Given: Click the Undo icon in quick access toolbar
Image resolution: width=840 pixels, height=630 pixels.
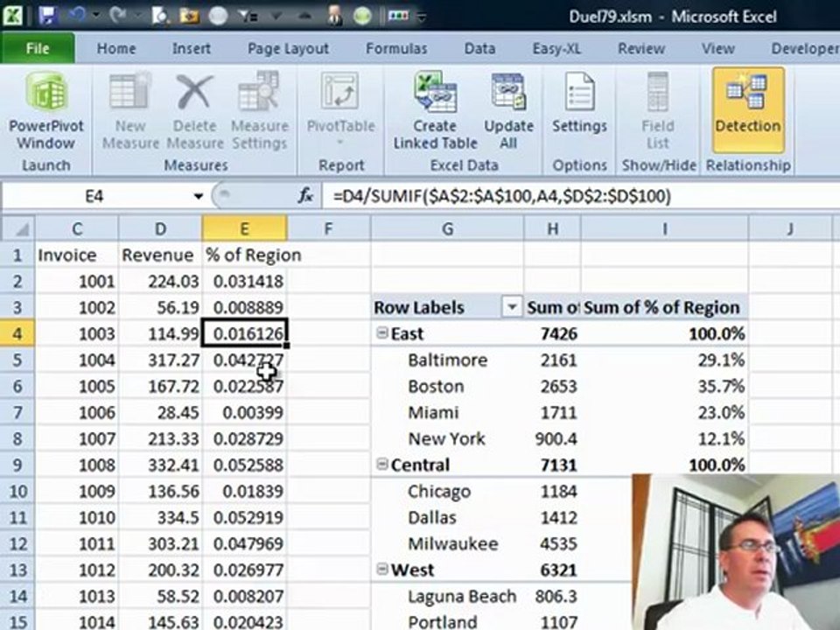Looking at the screenshot, I should tap(77, 16).
